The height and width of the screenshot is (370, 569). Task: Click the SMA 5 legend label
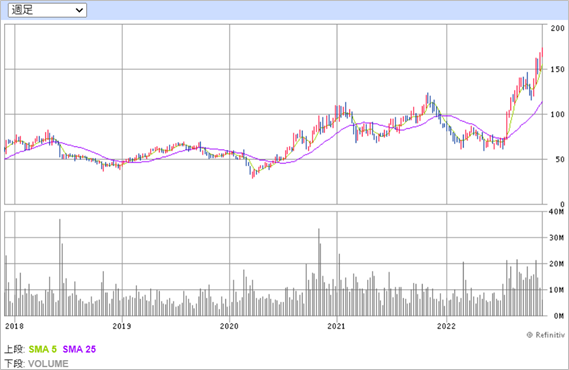coord(42,349)
